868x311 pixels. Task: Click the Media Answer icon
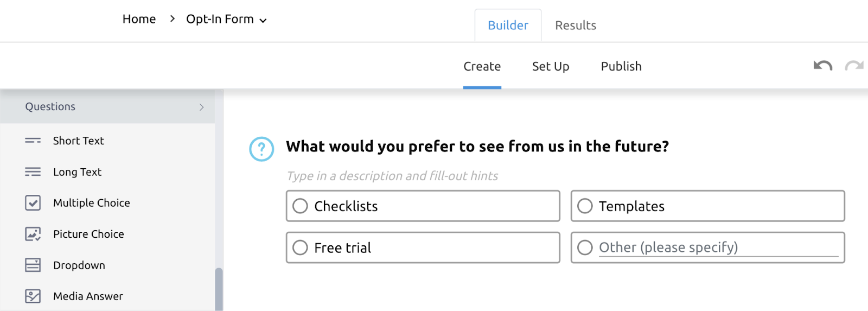(x=33, y=296)
